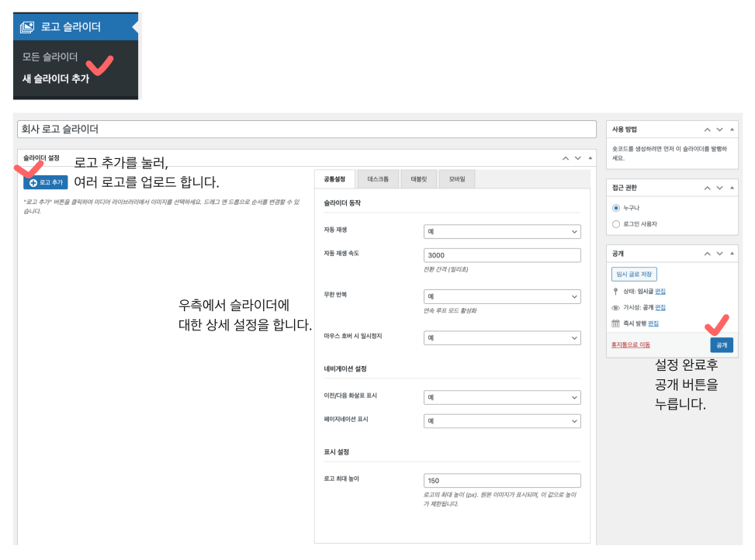Move 사용 방법 panel down arrow

coord(720,130)
